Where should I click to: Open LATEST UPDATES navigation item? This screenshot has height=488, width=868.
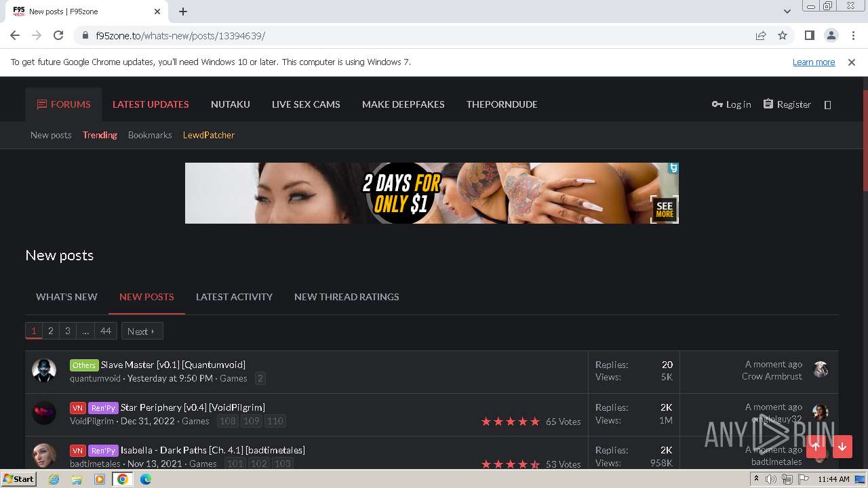coord(151,104)
